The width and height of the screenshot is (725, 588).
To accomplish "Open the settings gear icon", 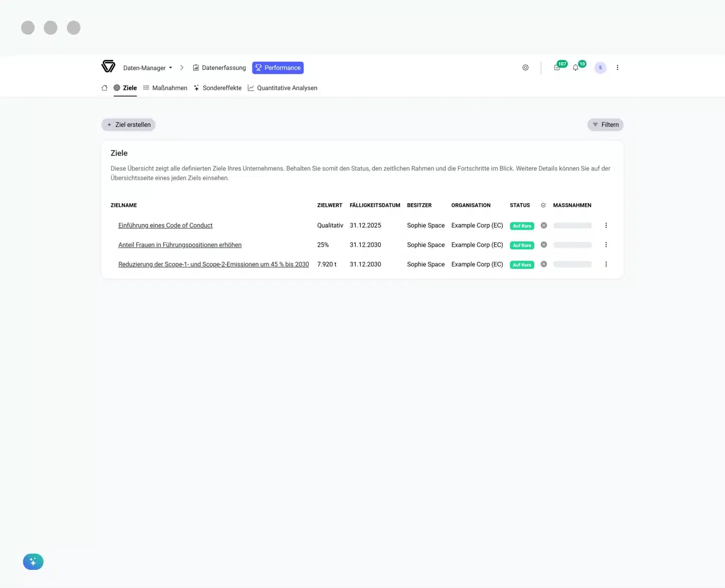I will (525, 67).
